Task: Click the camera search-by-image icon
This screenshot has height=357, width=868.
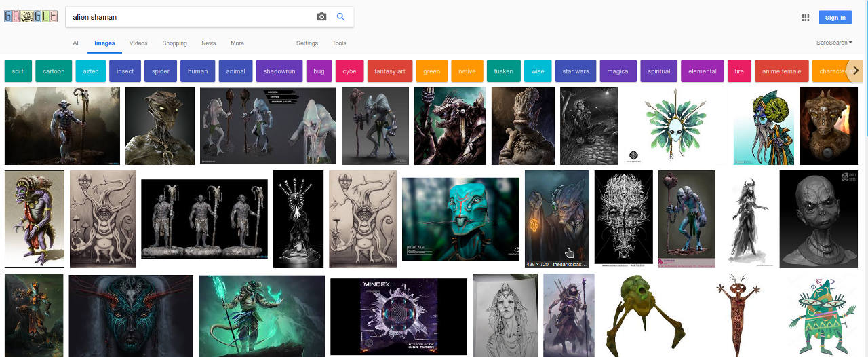Action: tap(321, 17)
